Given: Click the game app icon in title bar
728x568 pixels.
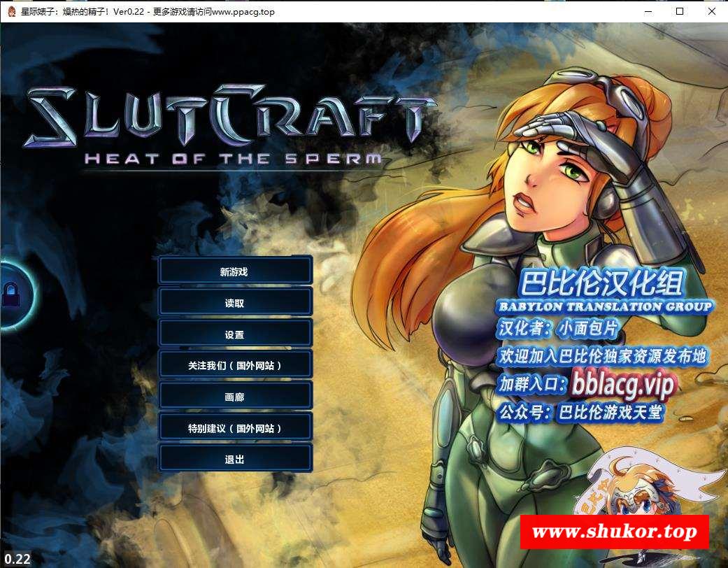Looking at the screenshot, I should pyautogui.click(x=11, y=11).
